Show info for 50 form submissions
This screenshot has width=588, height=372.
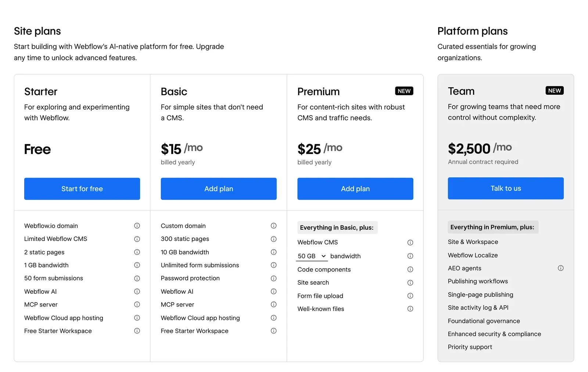tap(137, 278)
